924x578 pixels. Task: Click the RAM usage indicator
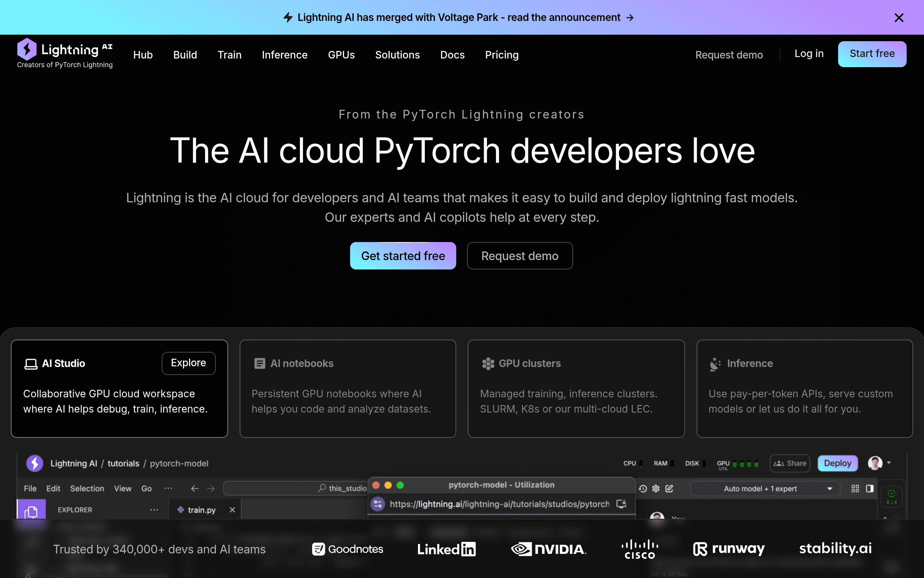pyautogui.click(x=664, y=463)
